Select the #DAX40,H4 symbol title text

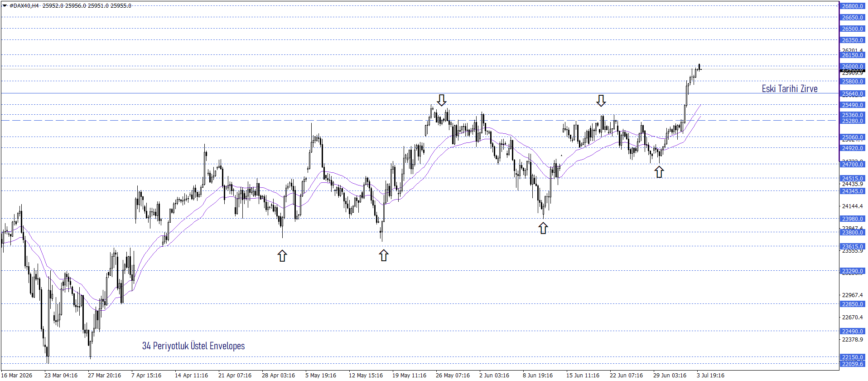[x=24, y=6]
